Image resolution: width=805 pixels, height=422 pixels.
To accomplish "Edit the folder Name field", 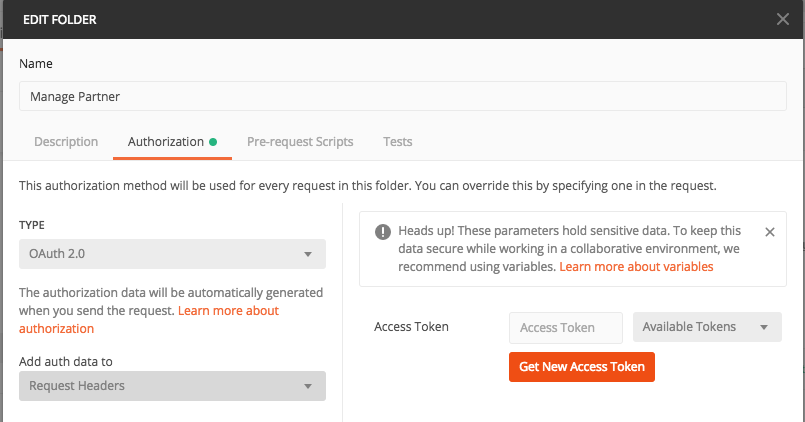I will tap(402, 96).
